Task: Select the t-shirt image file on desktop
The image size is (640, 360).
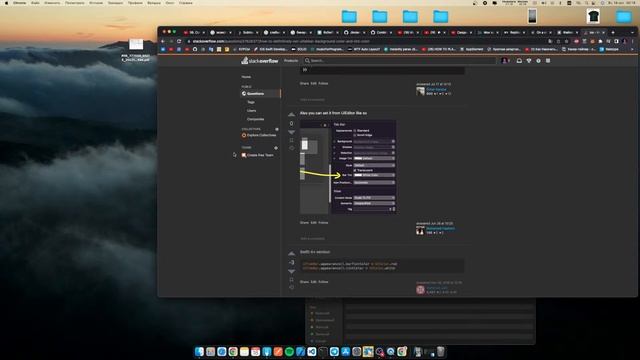Action: [x=593, y=16]
